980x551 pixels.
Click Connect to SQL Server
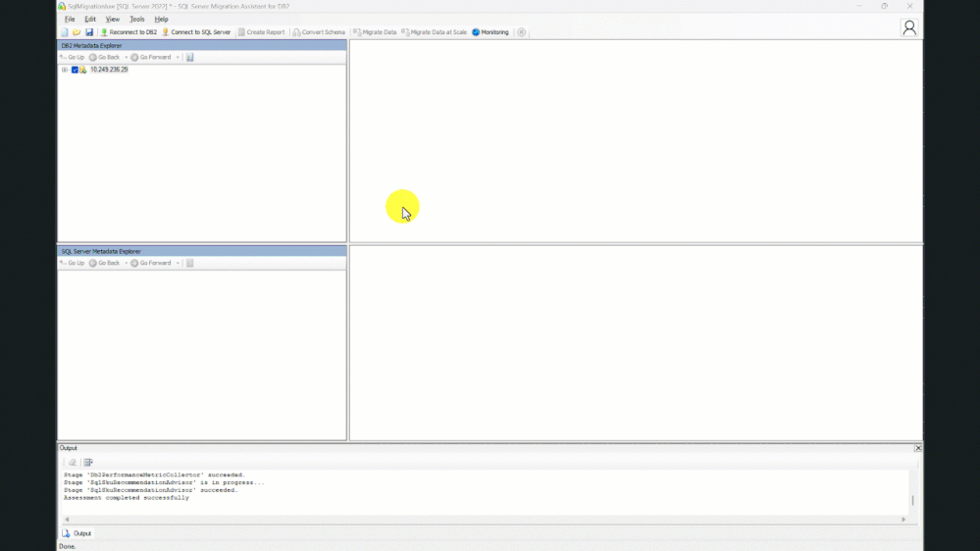(x=196, y=31)
